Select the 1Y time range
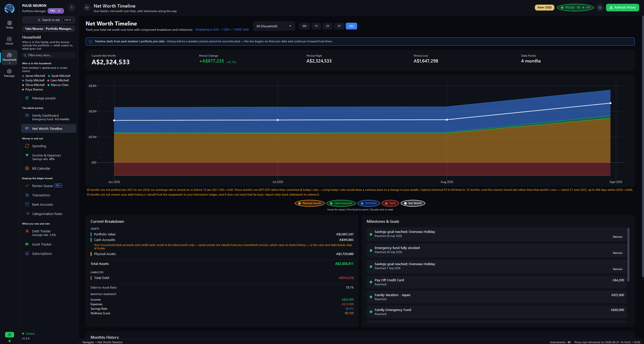This screenshot has width=644, height=344. point(316,26)
